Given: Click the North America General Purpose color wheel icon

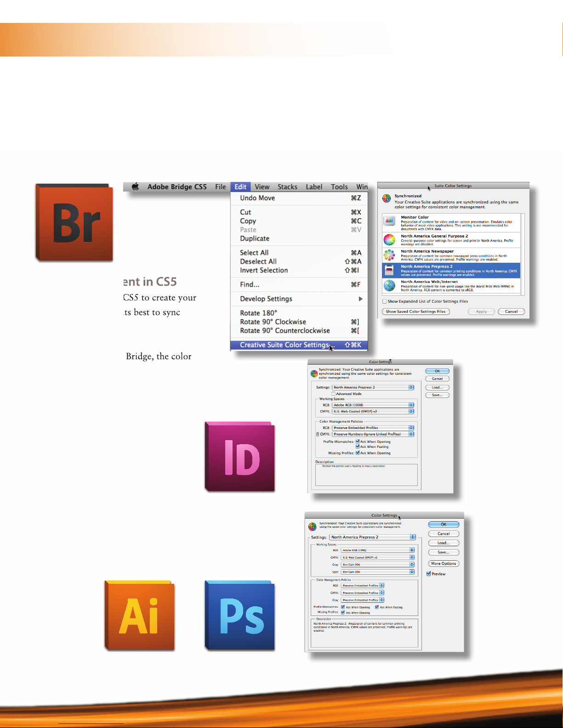Looking at the screenshot, I should 389,239.
